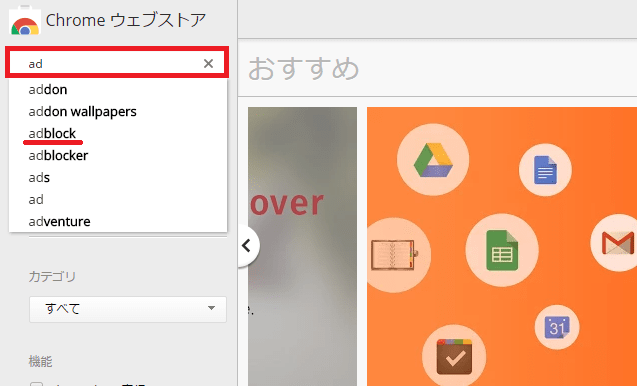Select the 'addon wallpapers' suggestion

click(x=82, y=111)
